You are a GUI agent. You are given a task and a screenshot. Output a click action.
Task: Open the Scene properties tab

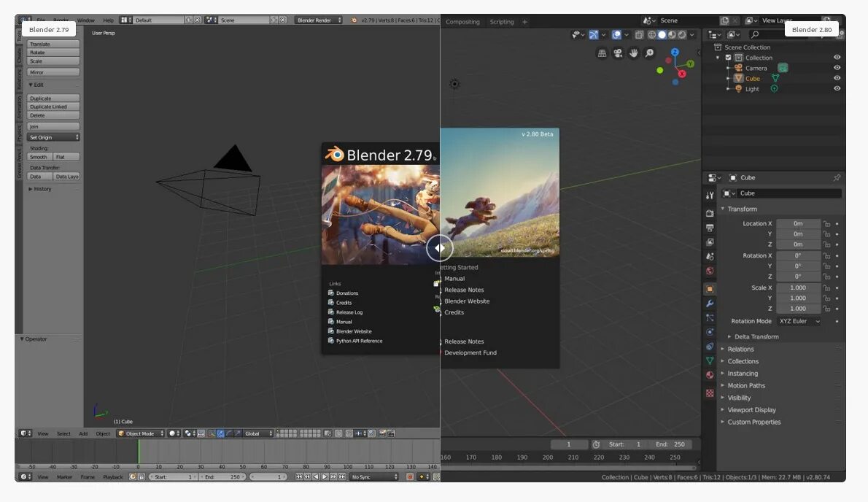(x=710, y=256)
